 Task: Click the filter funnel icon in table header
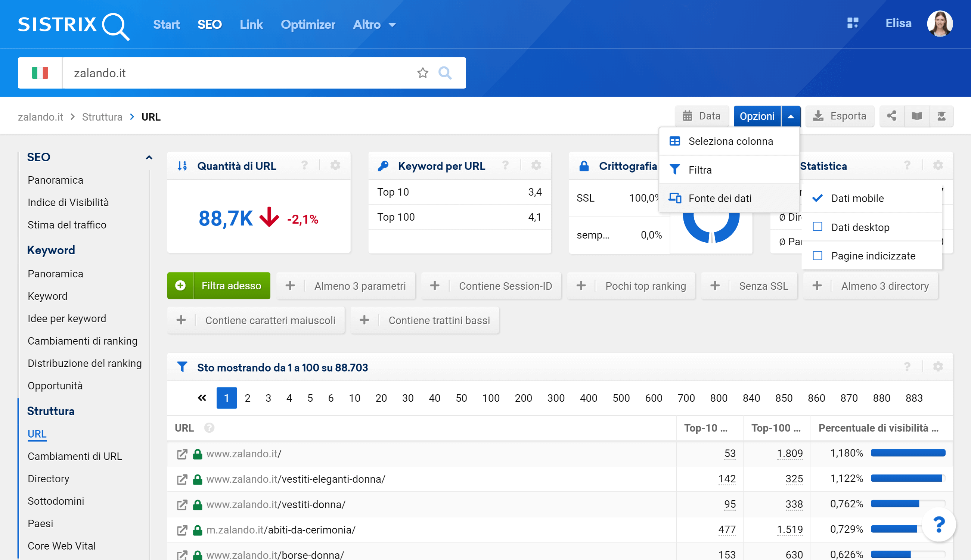coord(182,367)
